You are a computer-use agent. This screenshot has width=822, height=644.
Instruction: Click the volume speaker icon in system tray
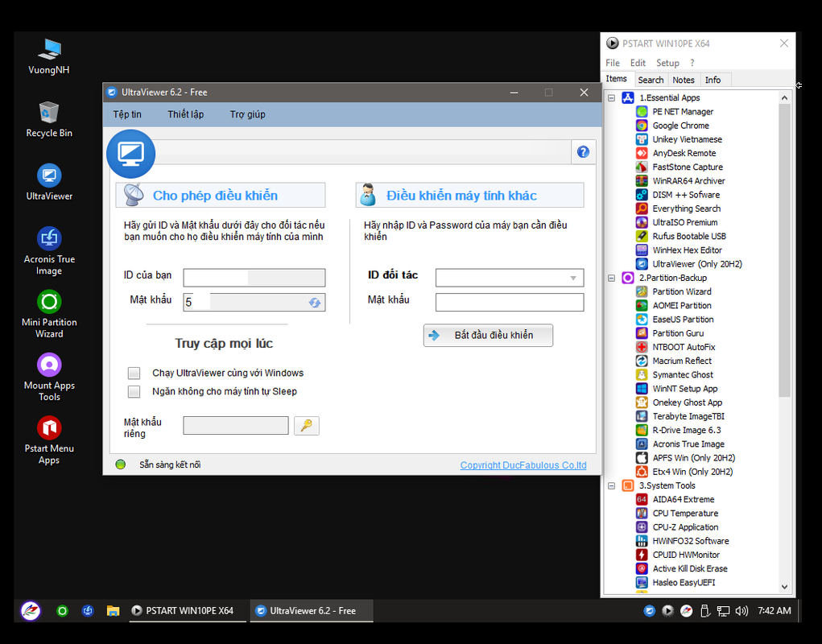(741, 610)
